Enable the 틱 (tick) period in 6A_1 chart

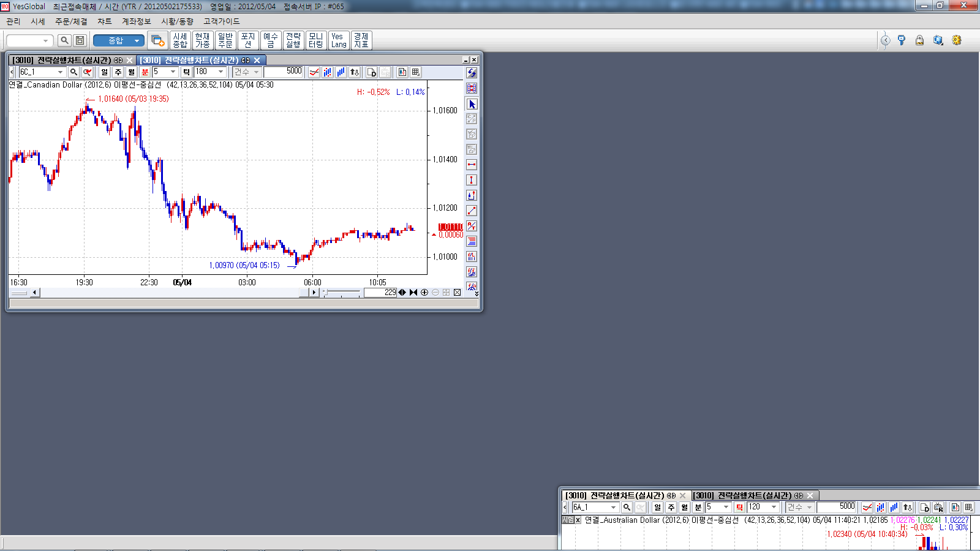739,508
